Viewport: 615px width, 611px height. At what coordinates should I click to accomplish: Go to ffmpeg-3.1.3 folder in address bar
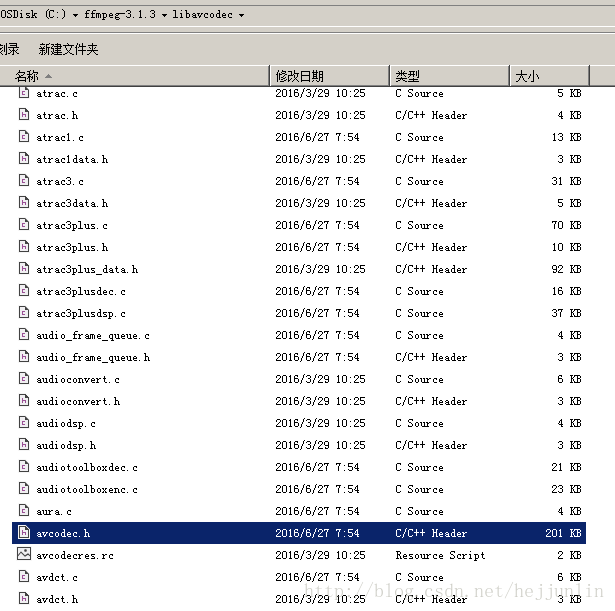tap(120, 15)
